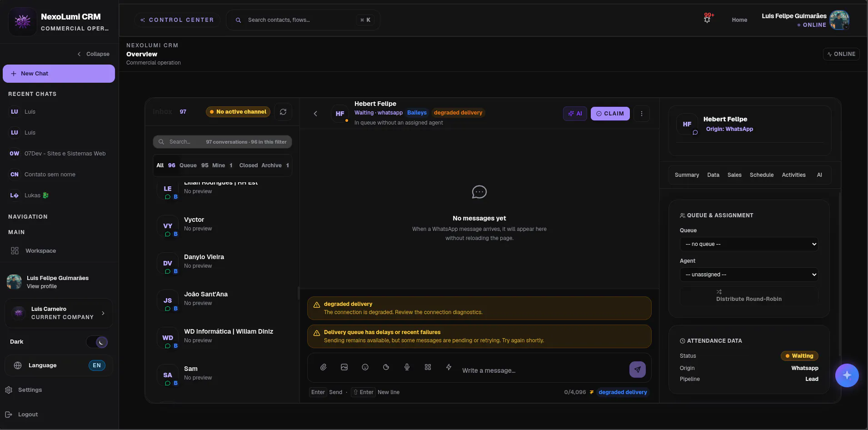
Task: Click the quick replies lightning icon
Action: tap(449, 367)
